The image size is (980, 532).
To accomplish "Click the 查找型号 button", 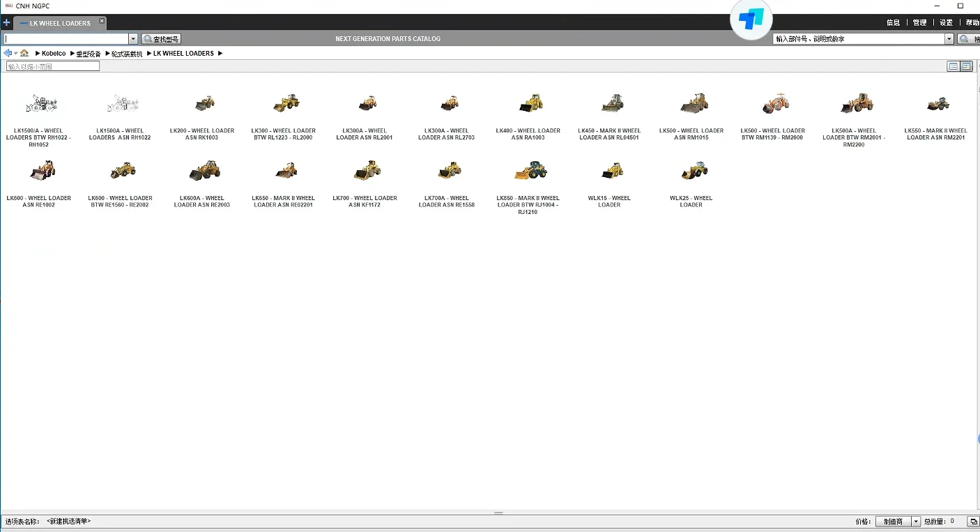I will click(x=161, y=39).
